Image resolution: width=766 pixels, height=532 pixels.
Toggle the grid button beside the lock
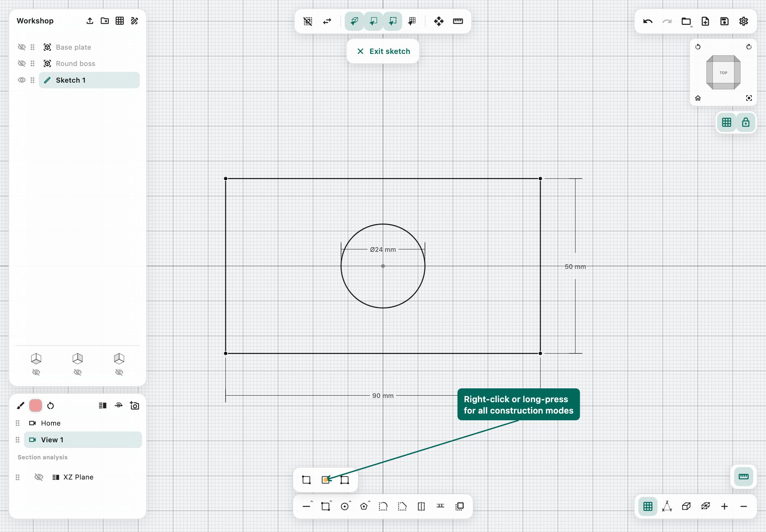pos(727,122)
